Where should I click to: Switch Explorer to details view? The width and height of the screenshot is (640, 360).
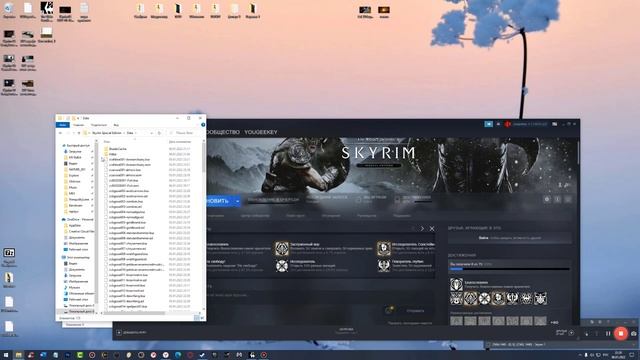click(197, 318)
